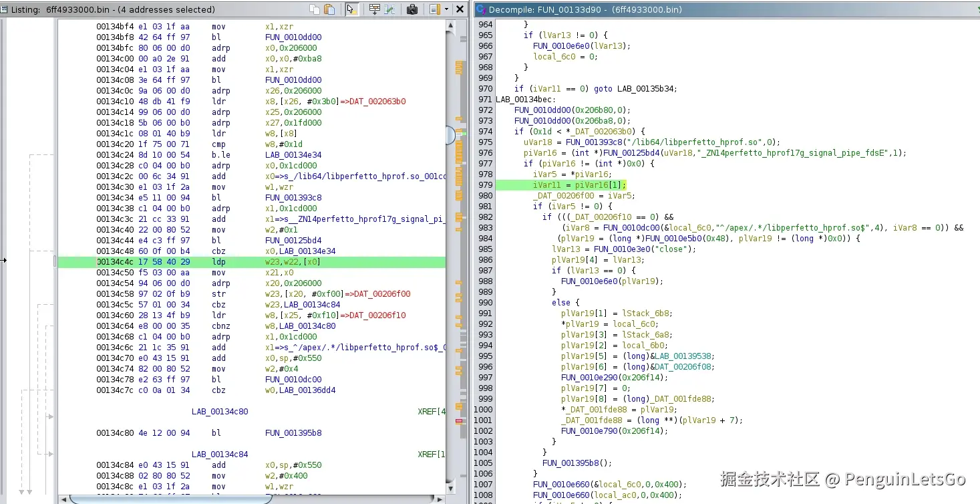Click the libperfetto_hprof.so string operand at 00134c2c

355,176
